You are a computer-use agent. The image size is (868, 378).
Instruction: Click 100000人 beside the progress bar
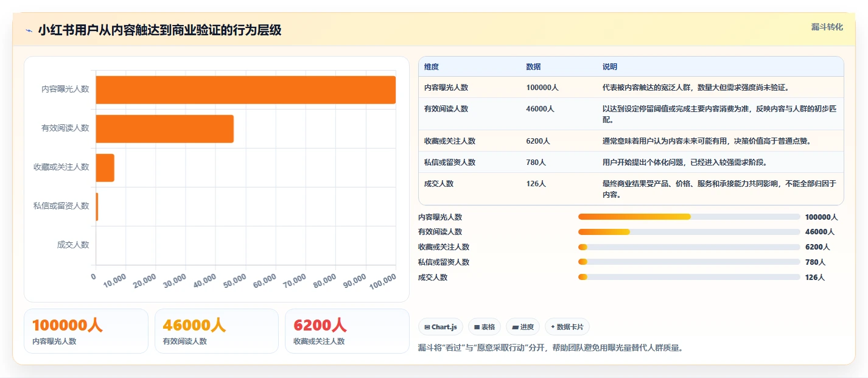pyautogui.click(x=822, y=217)
